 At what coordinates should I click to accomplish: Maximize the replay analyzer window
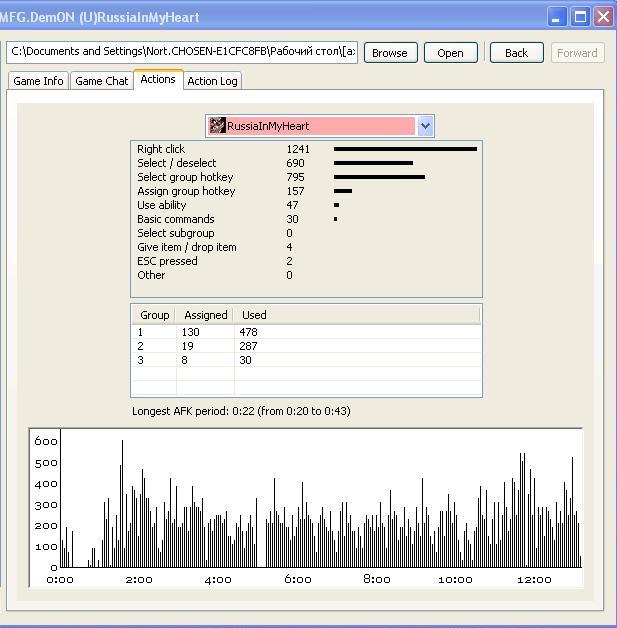point(581,17)
